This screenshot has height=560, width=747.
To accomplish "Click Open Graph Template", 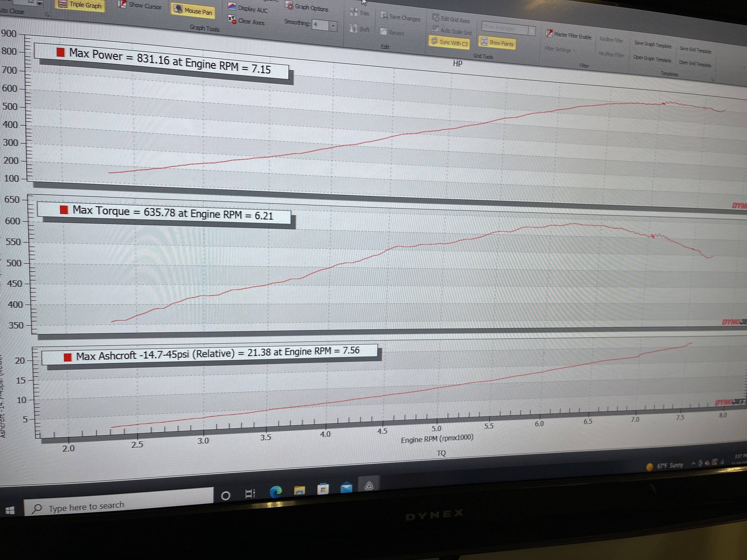I will coord(652,58).
